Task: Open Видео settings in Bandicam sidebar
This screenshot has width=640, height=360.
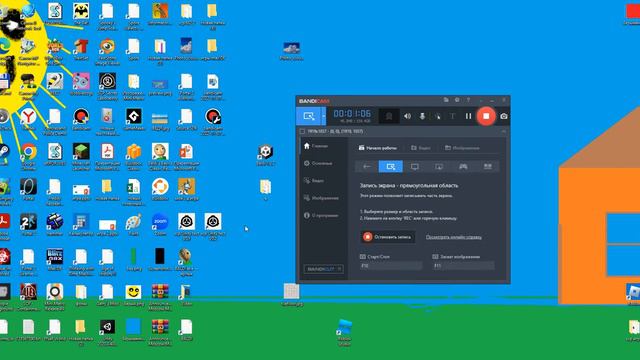Action: [x=314, y=180]
